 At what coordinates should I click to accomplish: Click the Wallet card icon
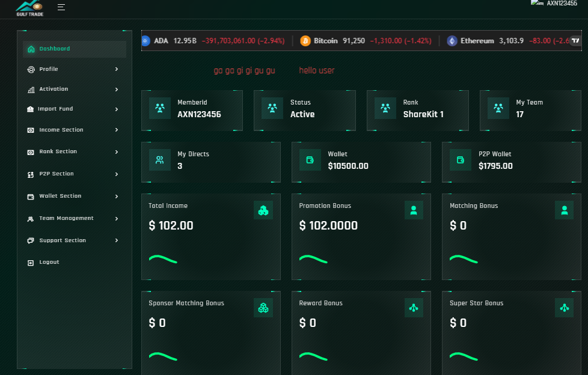(x=310, y=160)
